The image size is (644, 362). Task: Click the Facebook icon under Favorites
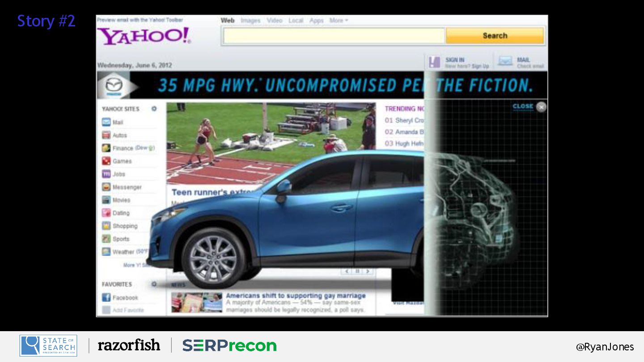pyautogui.click(x=106, y=297)
